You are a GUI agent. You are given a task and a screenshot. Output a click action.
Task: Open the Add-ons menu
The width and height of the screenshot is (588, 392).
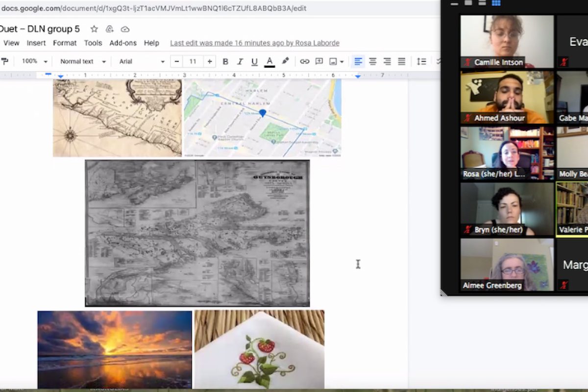(123, 43)
